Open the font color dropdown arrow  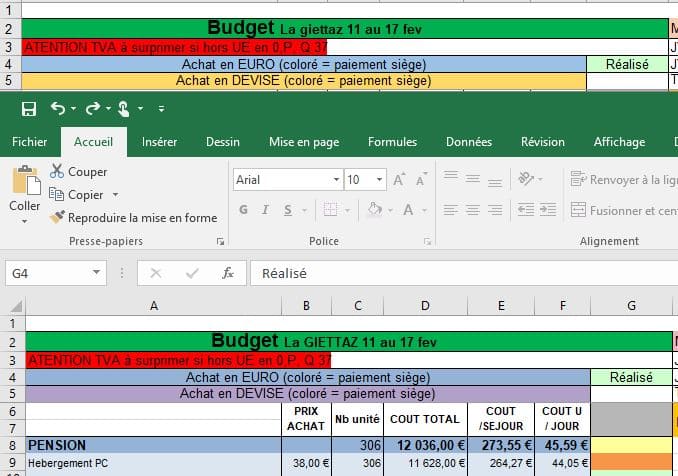coord(425,211)
